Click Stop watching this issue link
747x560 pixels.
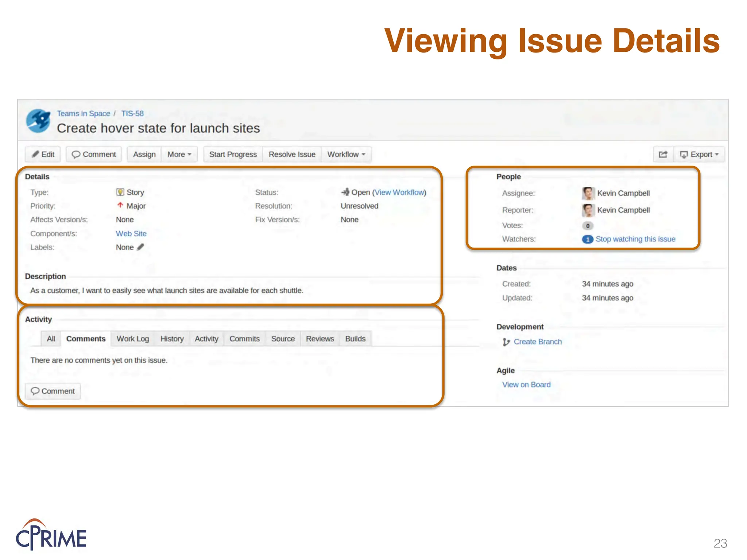635,239
